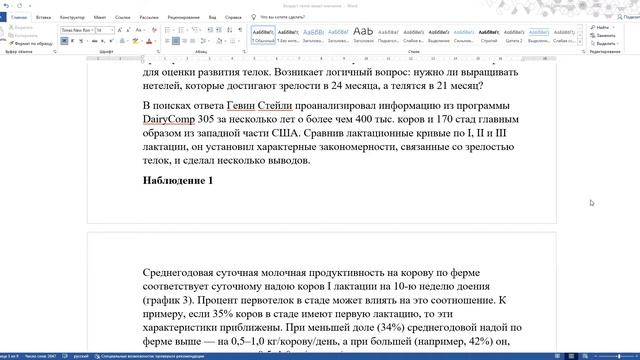Apply the large 'Aab' title style
Screen dimensions: 640x360
363,36
